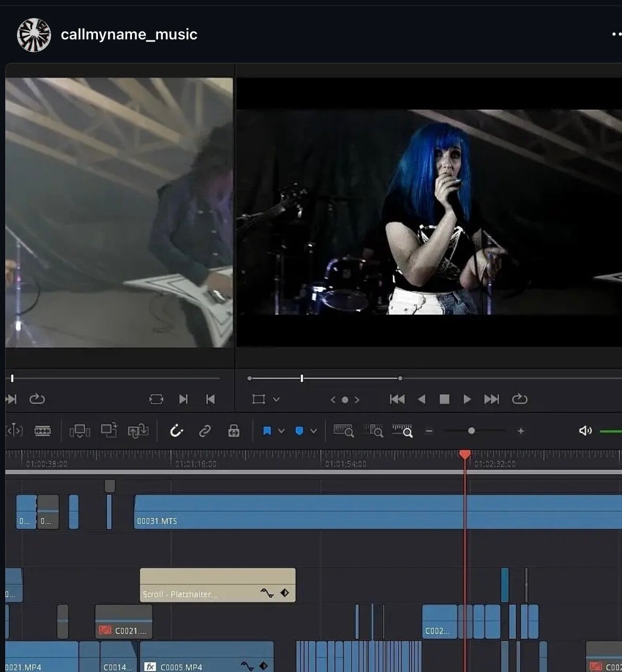The height and width of the screenshot is (672, 622).
Task: Click the Full Extent Zoom icon
Action: click(x=343, y=431)
